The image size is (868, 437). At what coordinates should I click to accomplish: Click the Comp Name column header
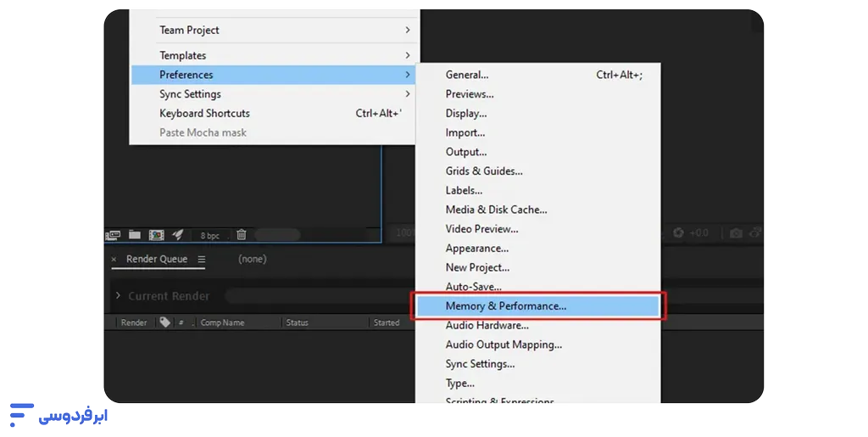(222, 322)
